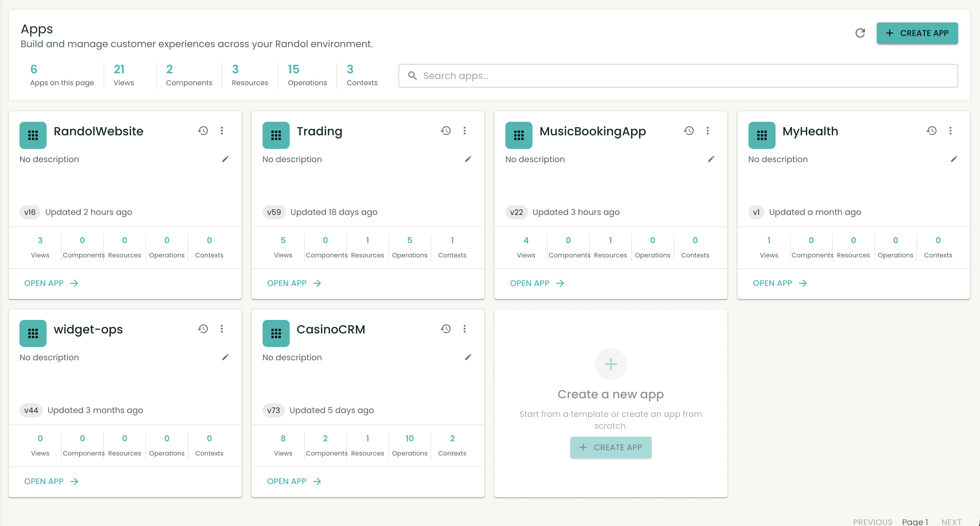Edit the CasinoCRM description pencil

pos(468,357)
